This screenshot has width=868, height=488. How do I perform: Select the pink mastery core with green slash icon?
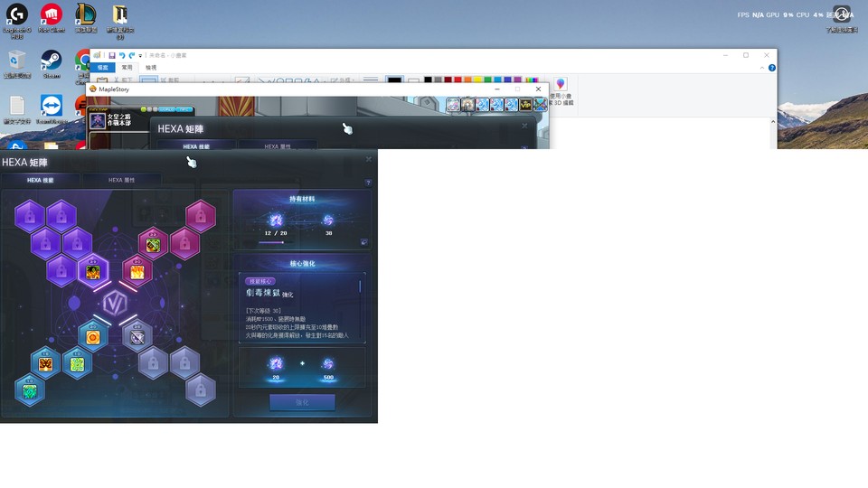(x=154, y=244)
